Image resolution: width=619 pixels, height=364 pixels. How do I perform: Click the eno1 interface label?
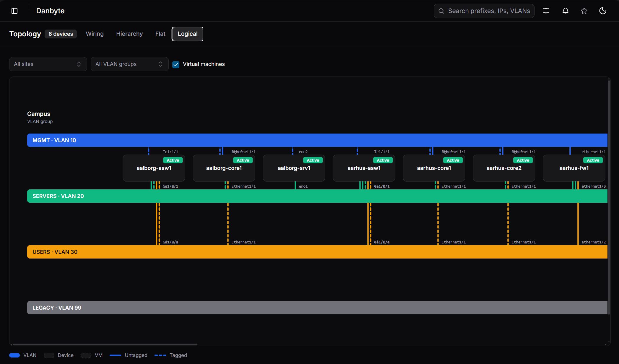click(x=303, y=186)
